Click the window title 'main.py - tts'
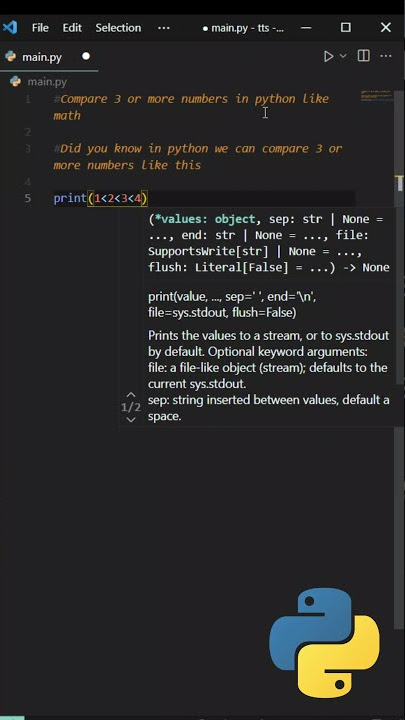This screenshot has height=720, width=405. pos(243,28)
